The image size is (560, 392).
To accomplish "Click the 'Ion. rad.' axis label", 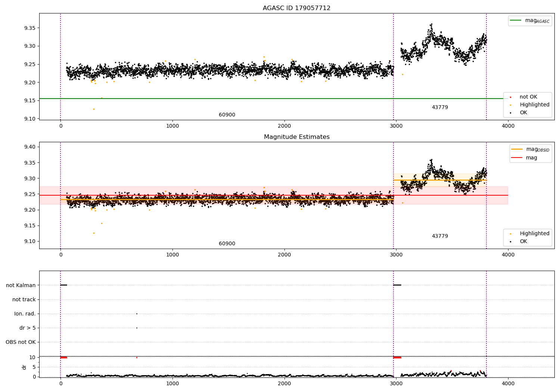I will pyautogui.click(x=25, y=314).
